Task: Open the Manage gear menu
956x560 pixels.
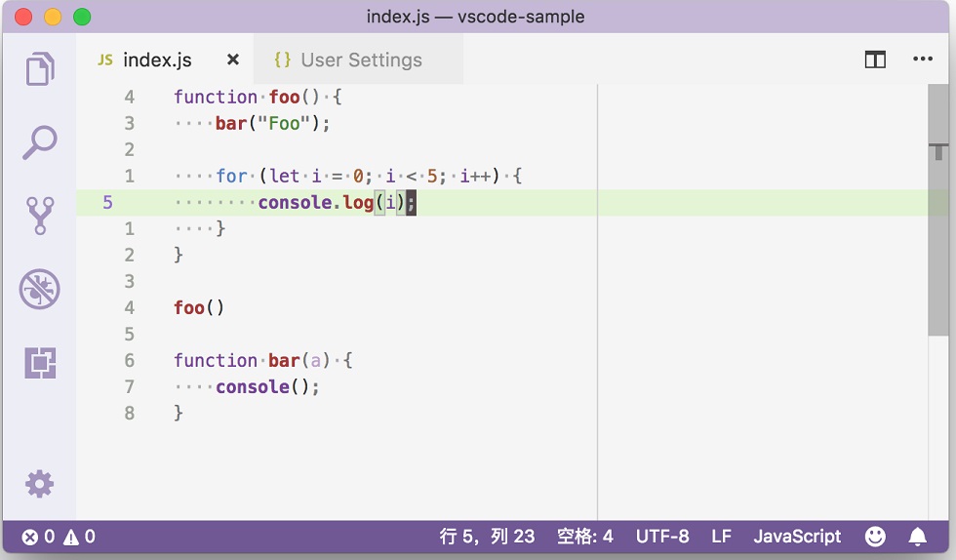Action: point(40,484)
